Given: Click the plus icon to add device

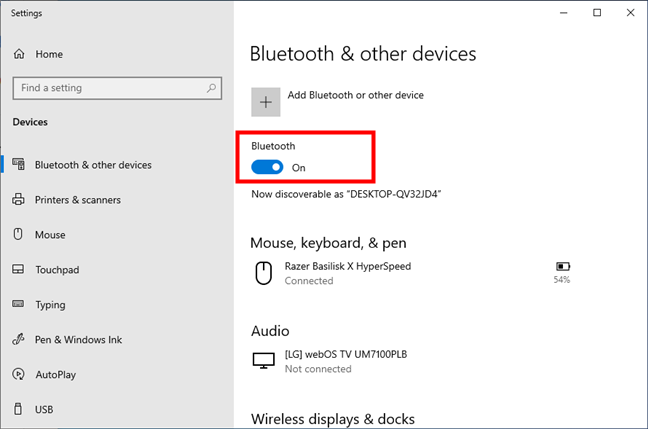Looking at the screenshot, I should click(266, 102).
